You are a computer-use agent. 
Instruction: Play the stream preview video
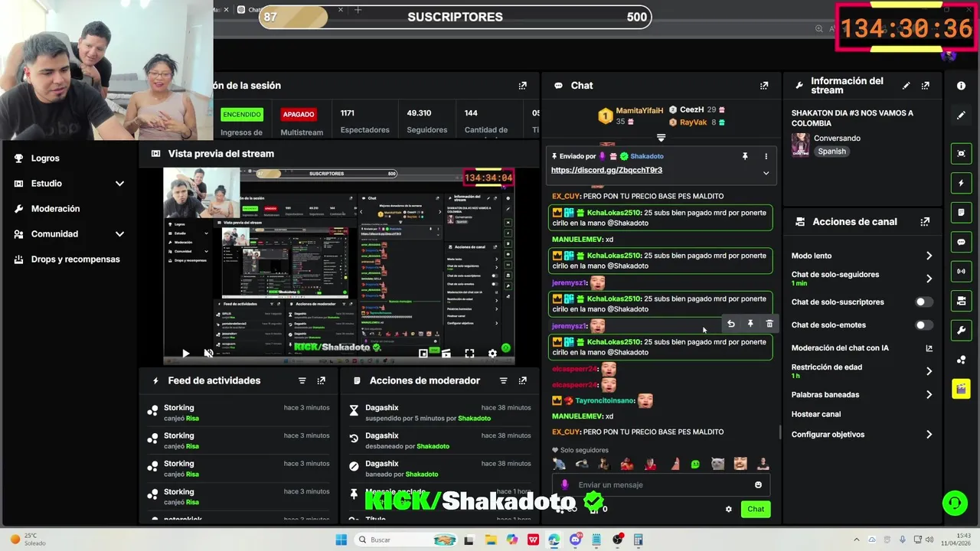click(185, 354)
